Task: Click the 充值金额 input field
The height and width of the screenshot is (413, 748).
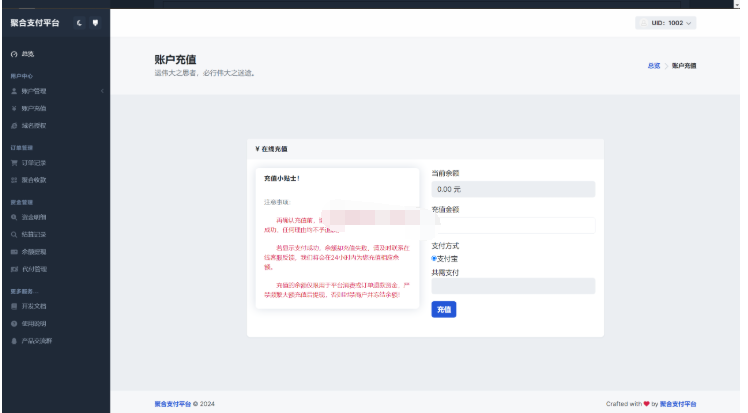Action: click(x=513, y=226)
